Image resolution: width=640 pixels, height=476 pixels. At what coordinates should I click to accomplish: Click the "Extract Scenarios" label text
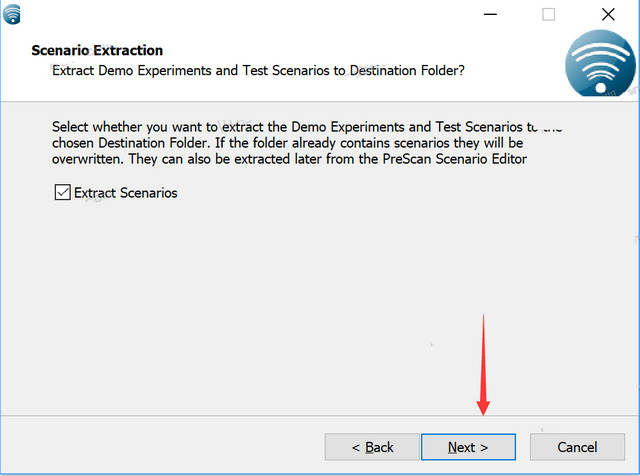point(125,192)
